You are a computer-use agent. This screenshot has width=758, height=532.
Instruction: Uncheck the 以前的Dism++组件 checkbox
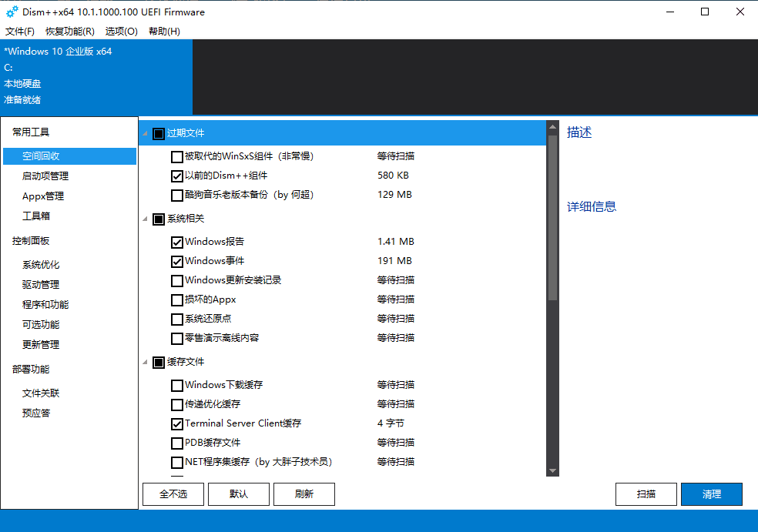tap(176, 176)
